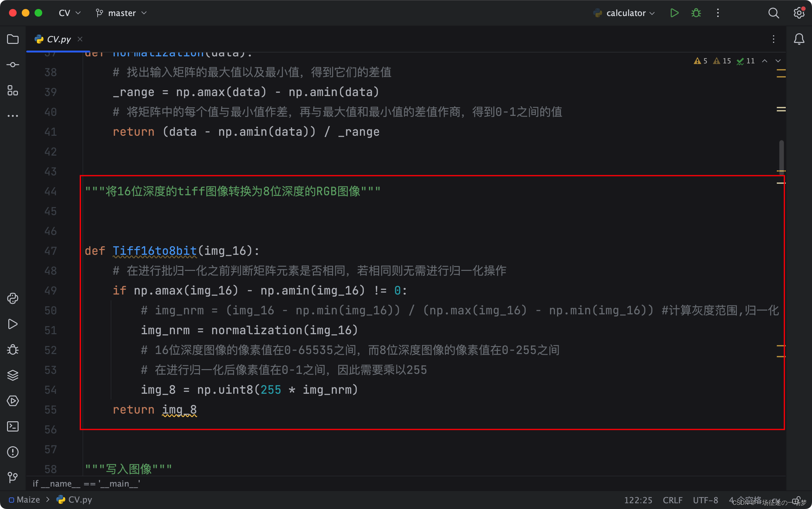
Task: Open Python Packages tool window
Action: (x=13, y=298)
